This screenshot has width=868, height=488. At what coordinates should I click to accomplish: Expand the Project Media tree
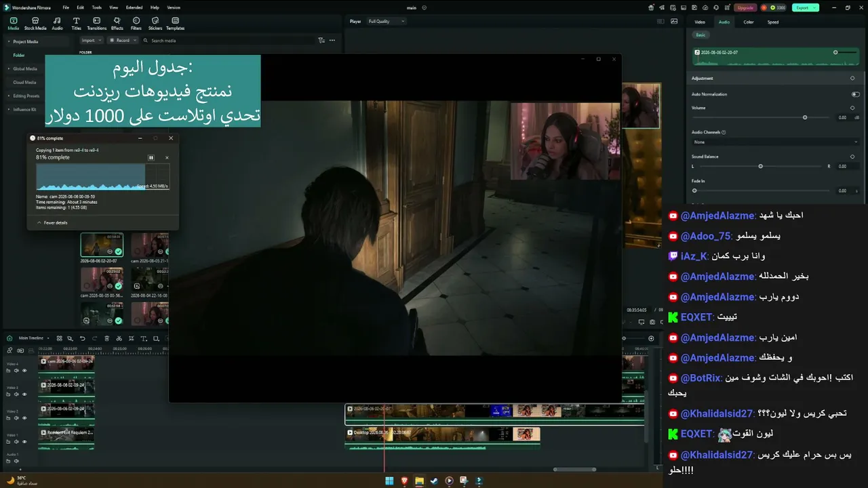(8, 41)
